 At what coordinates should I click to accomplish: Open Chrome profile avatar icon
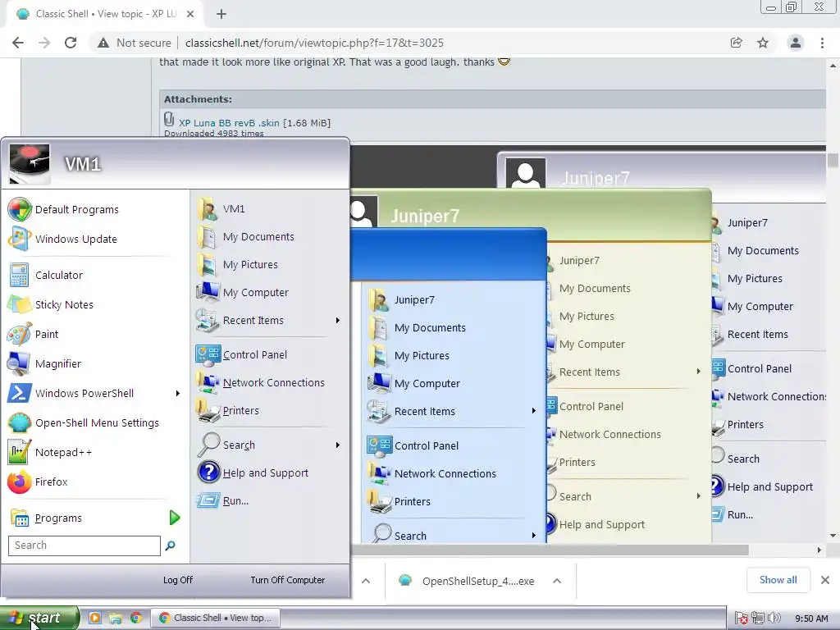point(796,43)
